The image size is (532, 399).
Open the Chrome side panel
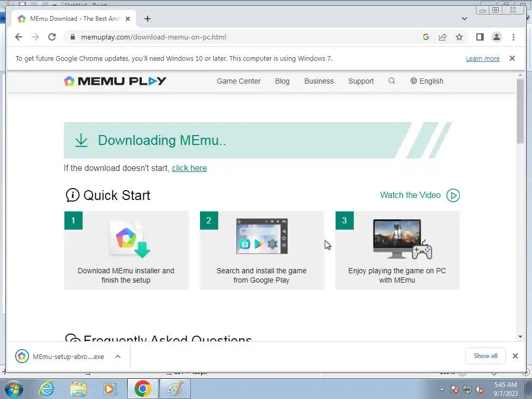pyautogui.click(x=480, y=37)
